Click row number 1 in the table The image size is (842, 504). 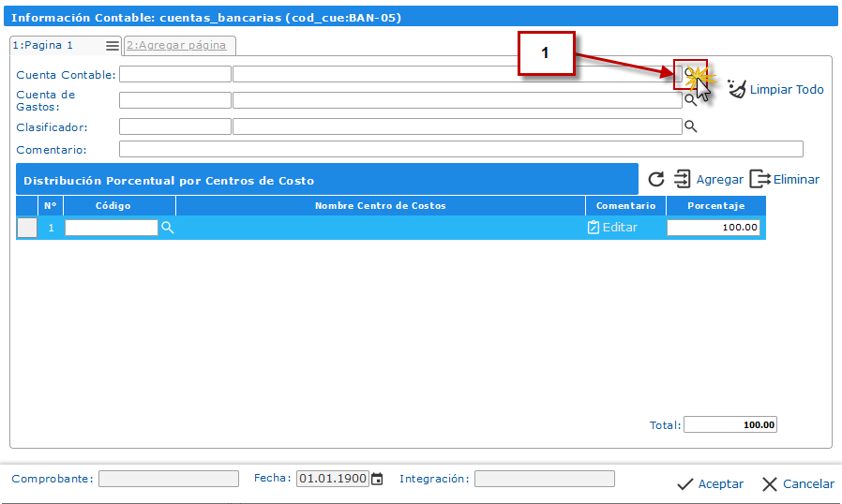[x=51, y=228]
